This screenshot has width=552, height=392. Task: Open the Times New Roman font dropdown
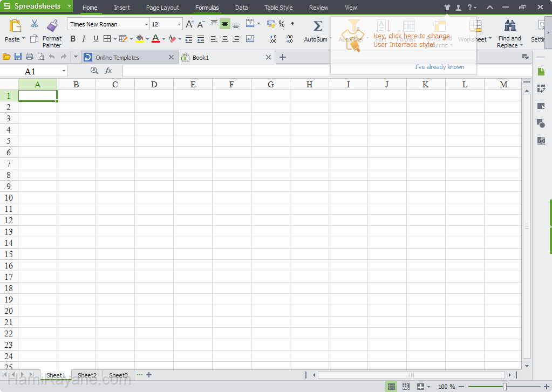point(146,24)
